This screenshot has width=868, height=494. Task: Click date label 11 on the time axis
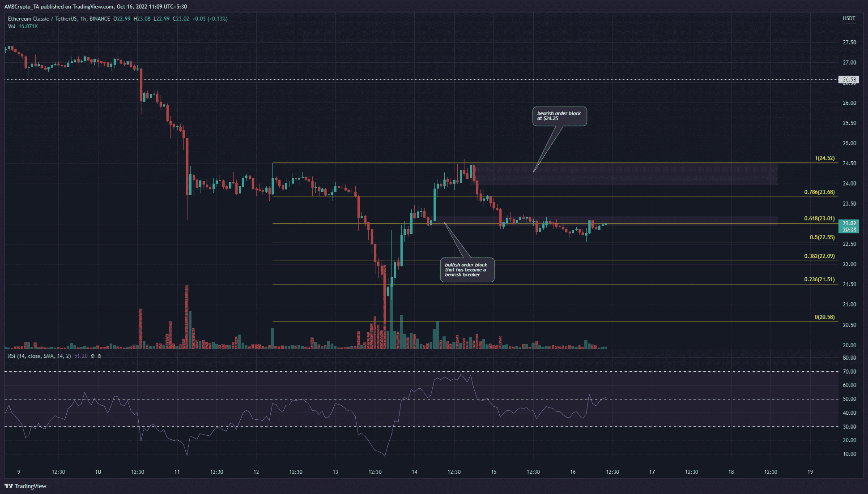[x=177, y=472]
